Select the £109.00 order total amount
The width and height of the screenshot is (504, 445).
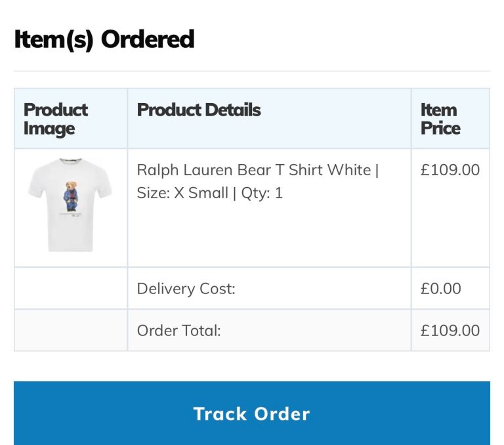click(450, 331)
